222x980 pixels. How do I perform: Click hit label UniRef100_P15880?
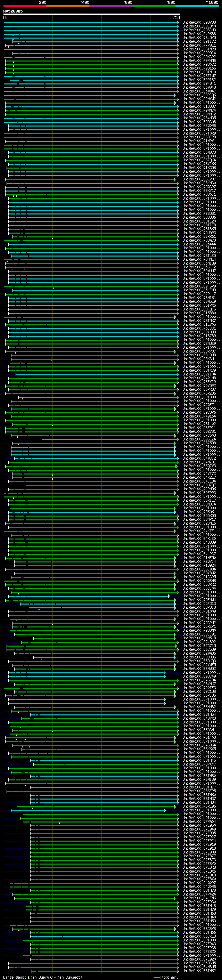pyautogui.click(x=199, y=313)
